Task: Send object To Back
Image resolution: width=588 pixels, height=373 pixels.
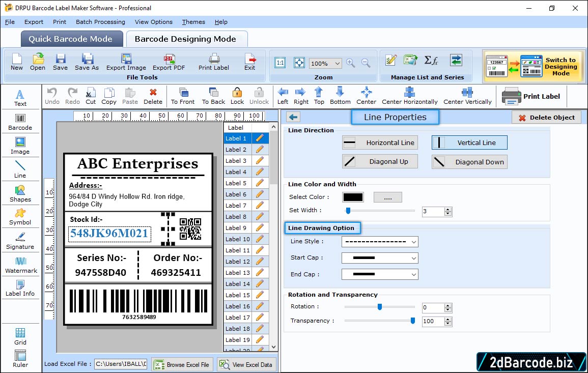Action: pyautogui.click(x=213, y=96)
